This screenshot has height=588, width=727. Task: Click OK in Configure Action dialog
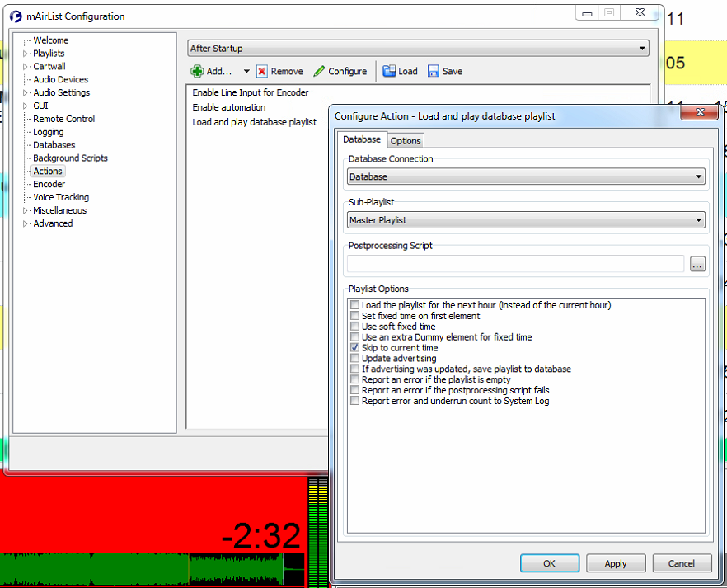(x=550, y=563)
